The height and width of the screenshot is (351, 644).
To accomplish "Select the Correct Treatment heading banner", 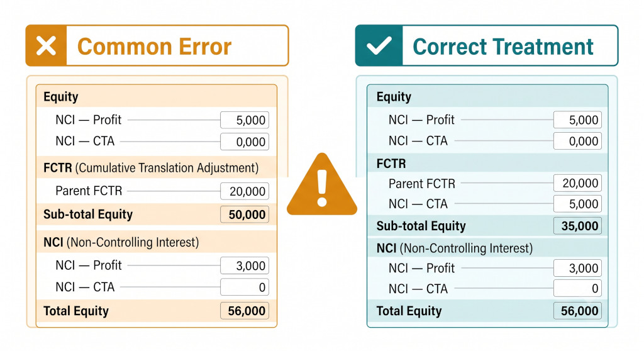I will (487, 46).
